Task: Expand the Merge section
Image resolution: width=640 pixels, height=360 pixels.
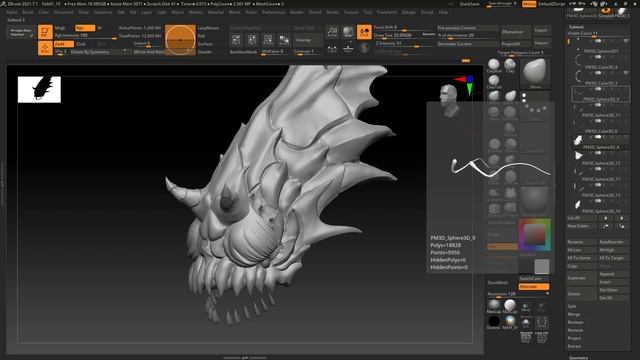Action: (573, 314)
